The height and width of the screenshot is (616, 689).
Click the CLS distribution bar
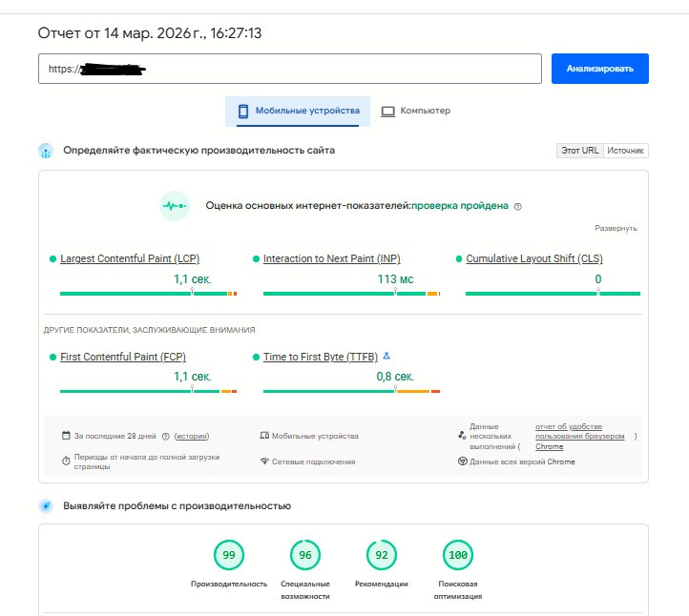[x=553, y=294]
